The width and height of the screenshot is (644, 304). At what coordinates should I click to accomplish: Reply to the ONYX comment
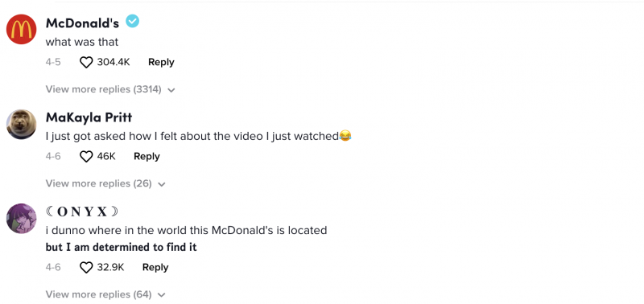pos(155,267)
